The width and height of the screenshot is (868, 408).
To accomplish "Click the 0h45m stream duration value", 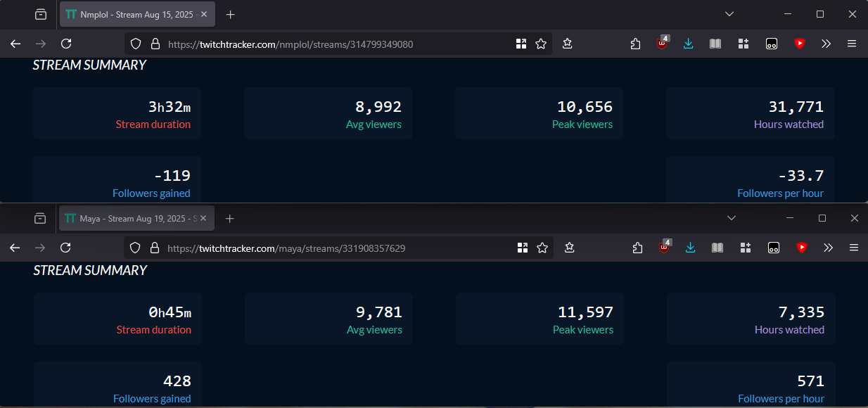I will click(x=170, y=312).
